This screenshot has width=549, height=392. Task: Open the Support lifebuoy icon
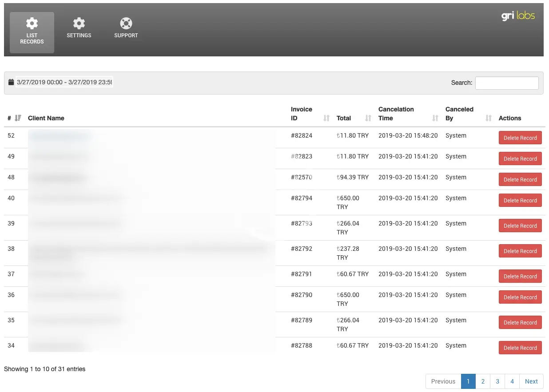(x=126, y=24)
